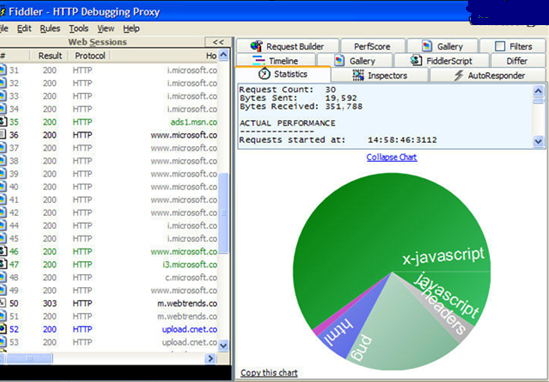Screen dimensions: 549x382
Task: Toggle the Filters checkbox
Action: [x=500, y=46]
